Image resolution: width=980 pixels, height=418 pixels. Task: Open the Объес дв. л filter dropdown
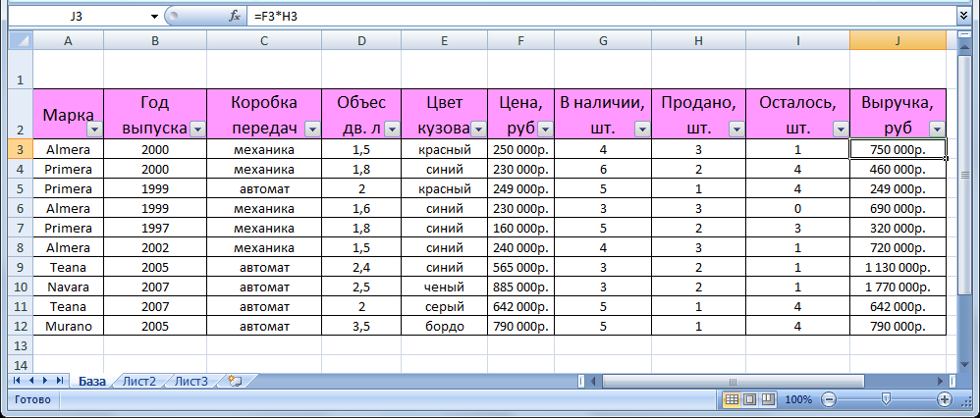[392, 130]
